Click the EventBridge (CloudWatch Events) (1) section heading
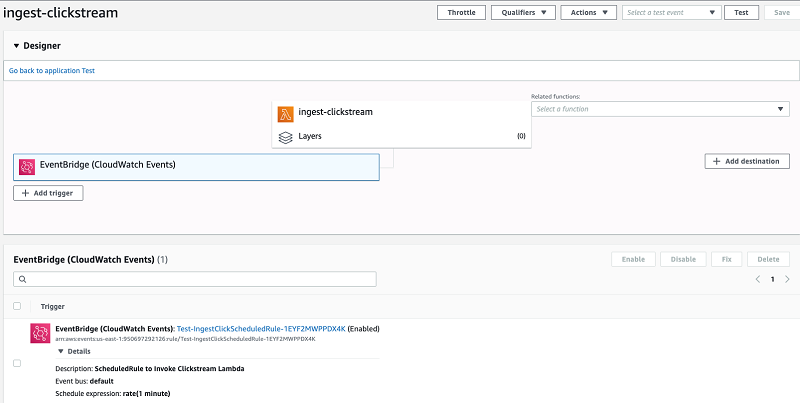Viewport: 800px width, 403px height. (90, 260)
